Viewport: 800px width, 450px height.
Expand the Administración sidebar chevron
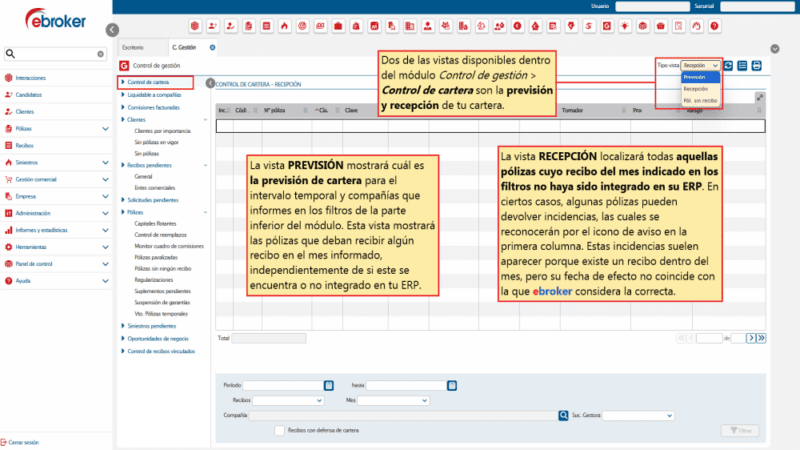(x=105, y=213)
